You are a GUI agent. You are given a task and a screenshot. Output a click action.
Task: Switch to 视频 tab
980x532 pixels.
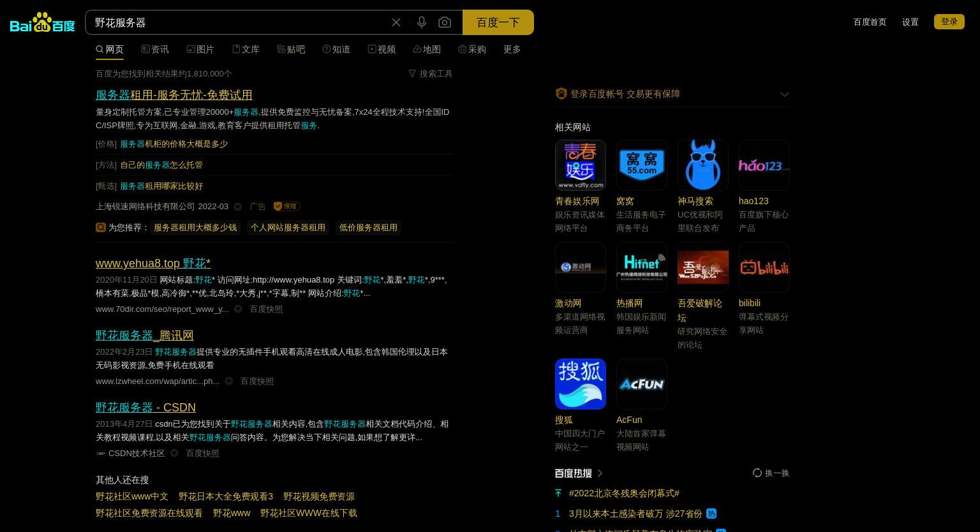click(x=382, y=49)
